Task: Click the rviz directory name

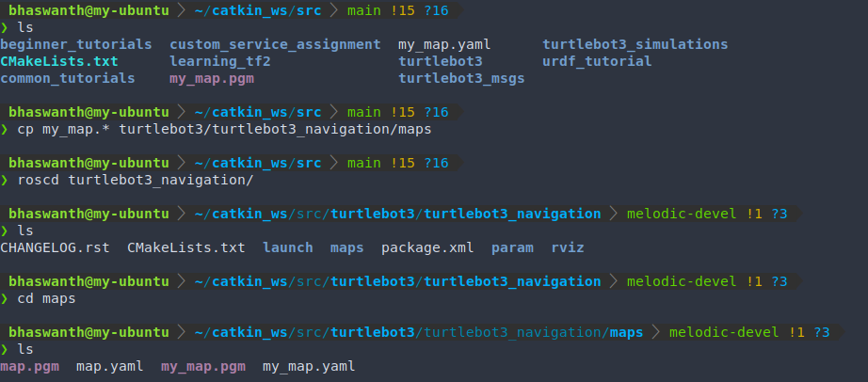Action: [x=568, y=247]
